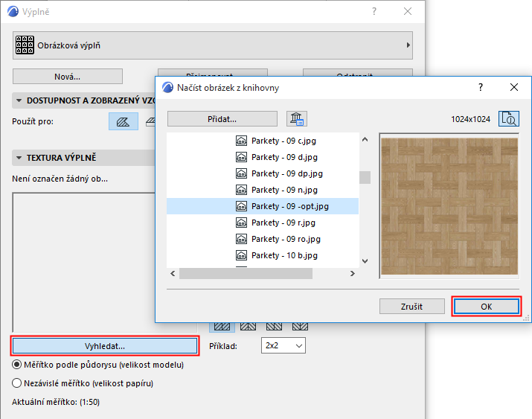The image size is (532, 419).
Task: Click the parquet texture preview image
Action: pos(449,206)
